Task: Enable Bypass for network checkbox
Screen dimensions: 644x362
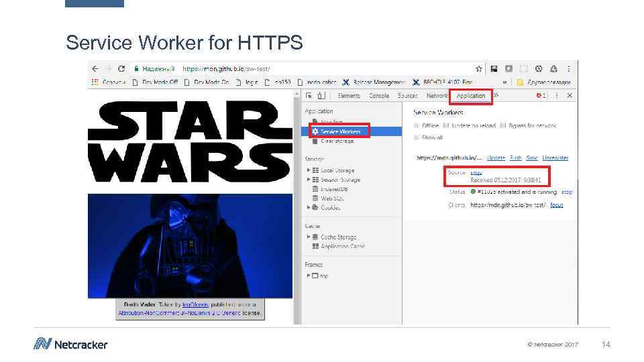Action: point(503,125)
